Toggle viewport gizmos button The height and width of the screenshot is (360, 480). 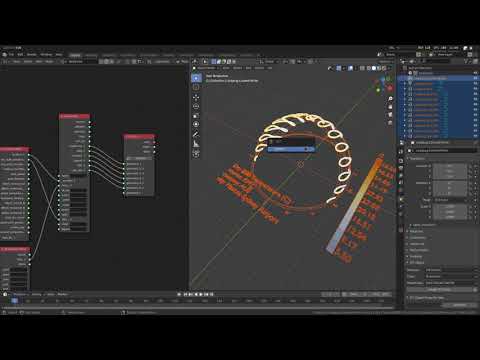339,68
